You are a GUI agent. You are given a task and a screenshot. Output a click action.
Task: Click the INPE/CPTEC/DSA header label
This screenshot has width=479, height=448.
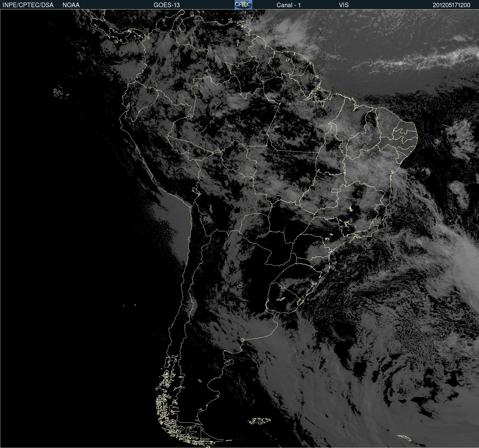pos(28,5)
